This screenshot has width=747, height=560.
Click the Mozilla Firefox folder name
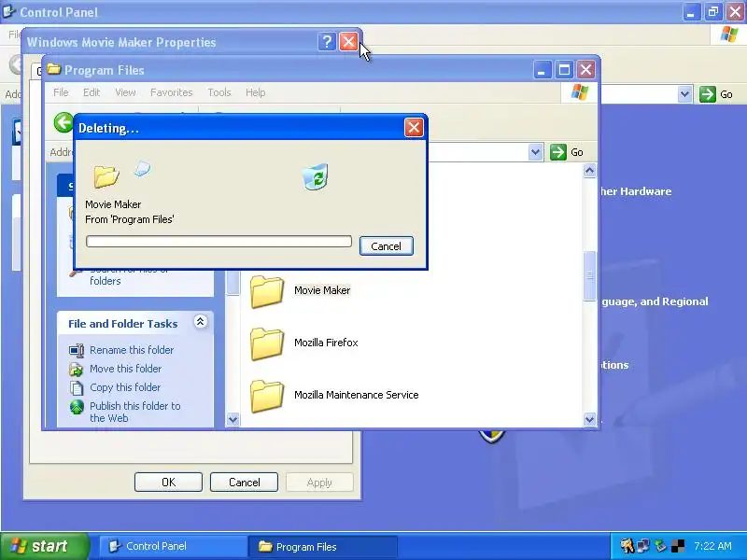pos(326,343)
